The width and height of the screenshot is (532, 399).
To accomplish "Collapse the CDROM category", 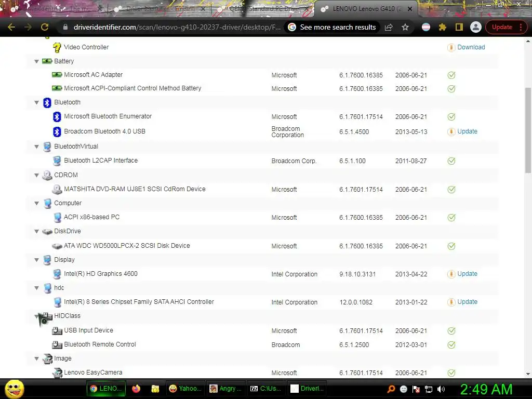I will pos(37,175).
